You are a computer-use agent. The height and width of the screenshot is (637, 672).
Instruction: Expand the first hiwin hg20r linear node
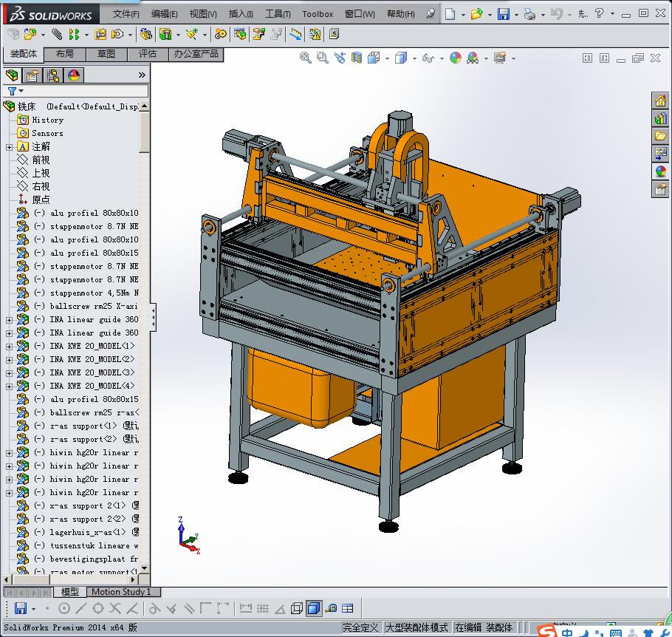coord(9,453)
